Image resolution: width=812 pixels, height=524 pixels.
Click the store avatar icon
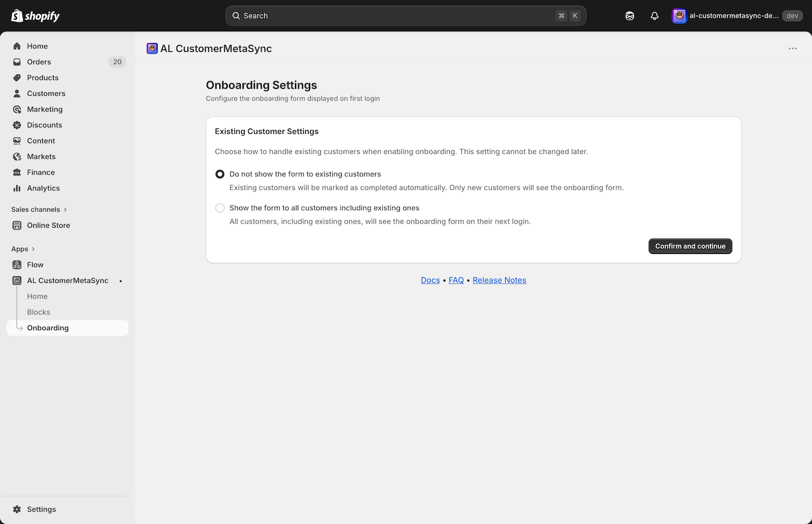679,16
